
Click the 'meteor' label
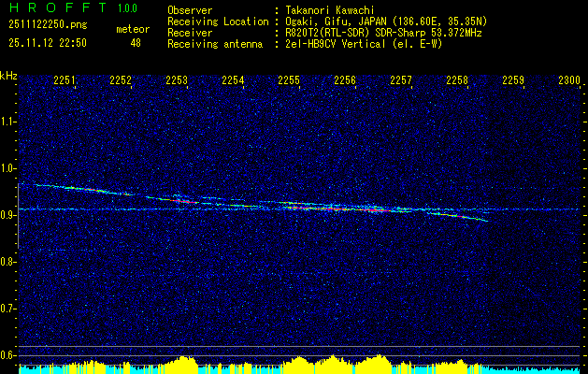[133, 29]
